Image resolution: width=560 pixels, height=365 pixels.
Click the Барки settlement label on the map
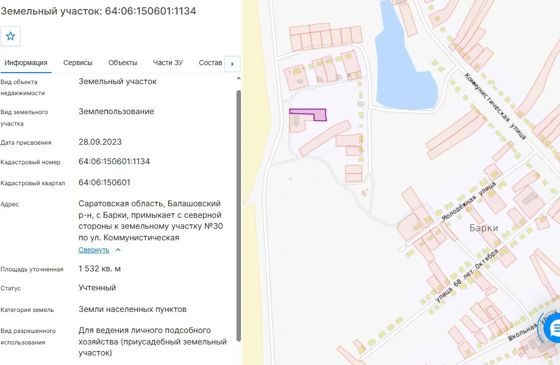click(484, 228)
